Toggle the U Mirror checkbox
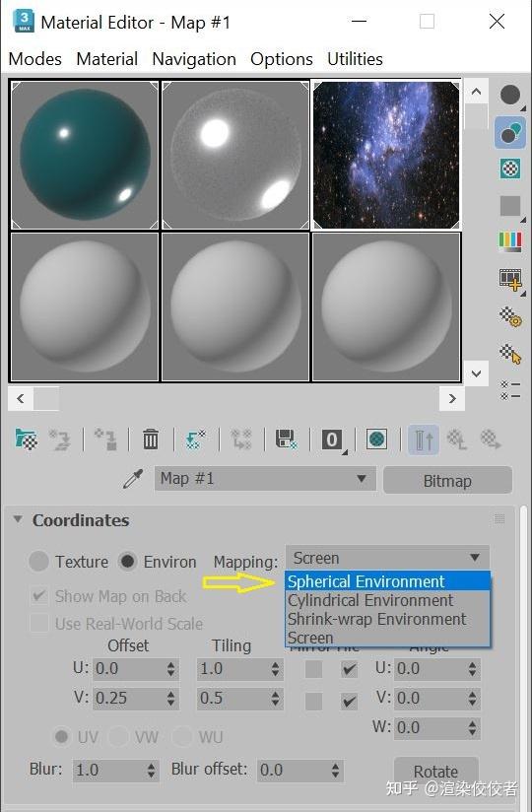The width and height of the screenshot is (532, 812). [x=313, y=669]
